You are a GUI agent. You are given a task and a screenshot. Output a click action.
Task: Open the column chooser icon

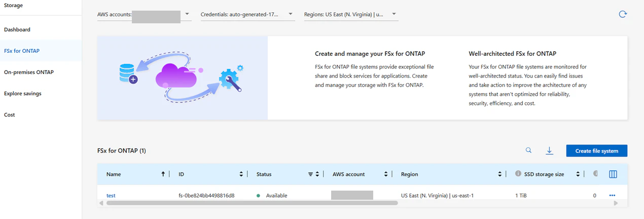click(613, 174)
